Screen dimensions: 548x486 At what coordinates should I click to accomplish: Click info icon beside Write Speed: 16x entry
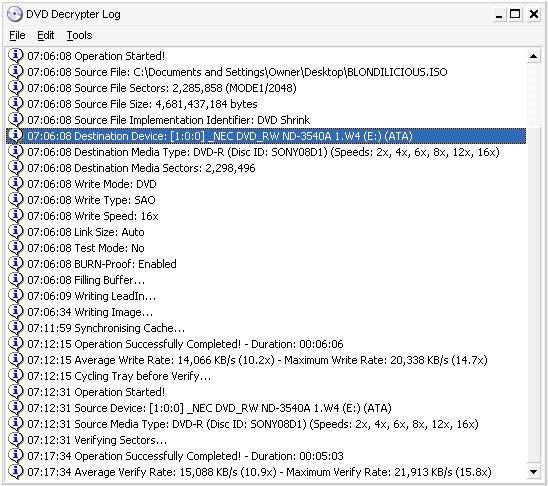tap(15, 216)
